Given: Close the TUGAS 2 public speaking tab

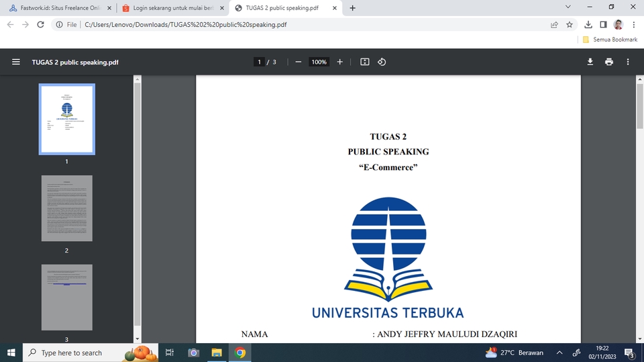Looking at the screenshot, I should pyautogui.click(x=334, y=8).
